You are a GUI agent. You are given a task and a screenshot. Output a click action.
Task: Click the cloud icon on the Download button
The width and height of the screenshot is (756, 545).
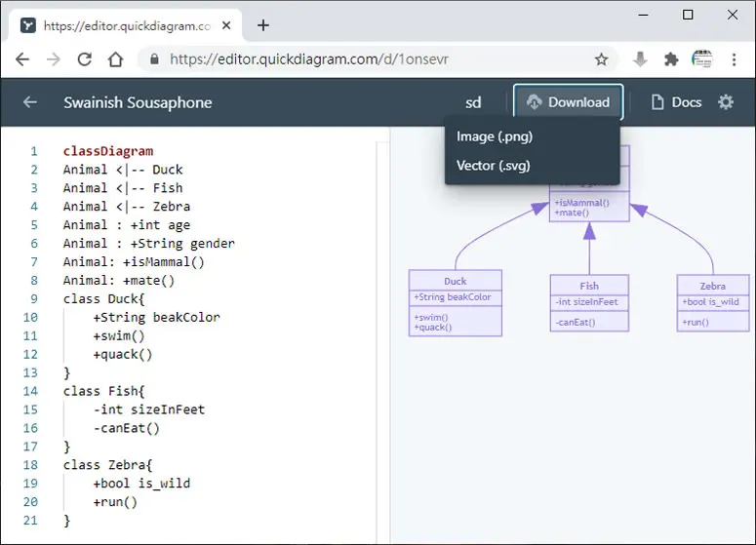tap(535, 102)
